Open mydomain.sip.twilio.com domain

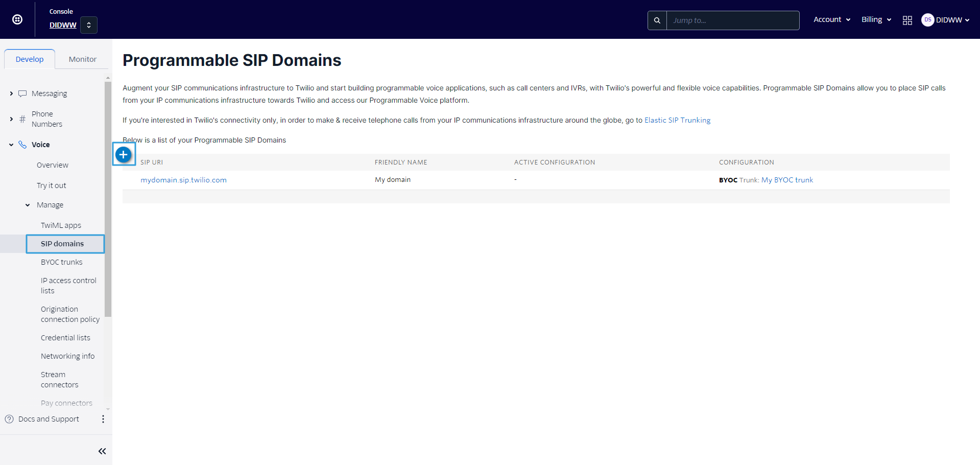click(x=183, y=180)
